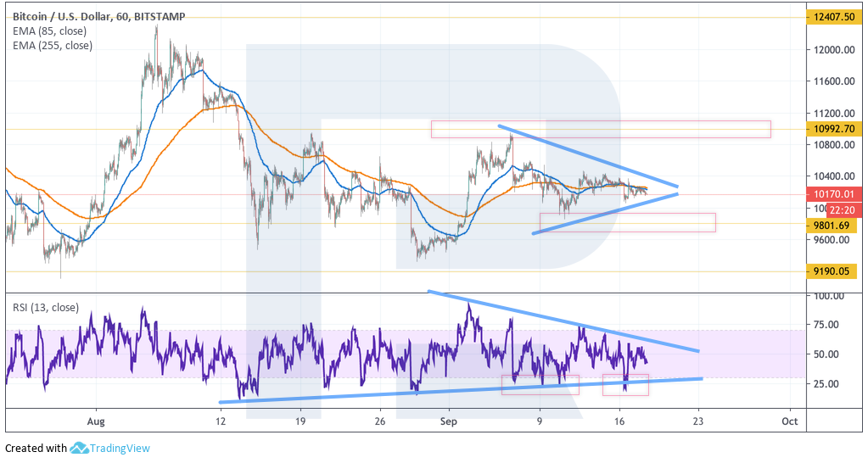868x463 pixels.
Task: Click the EMA (255, close) indicator label
Action: coord(53,46)
